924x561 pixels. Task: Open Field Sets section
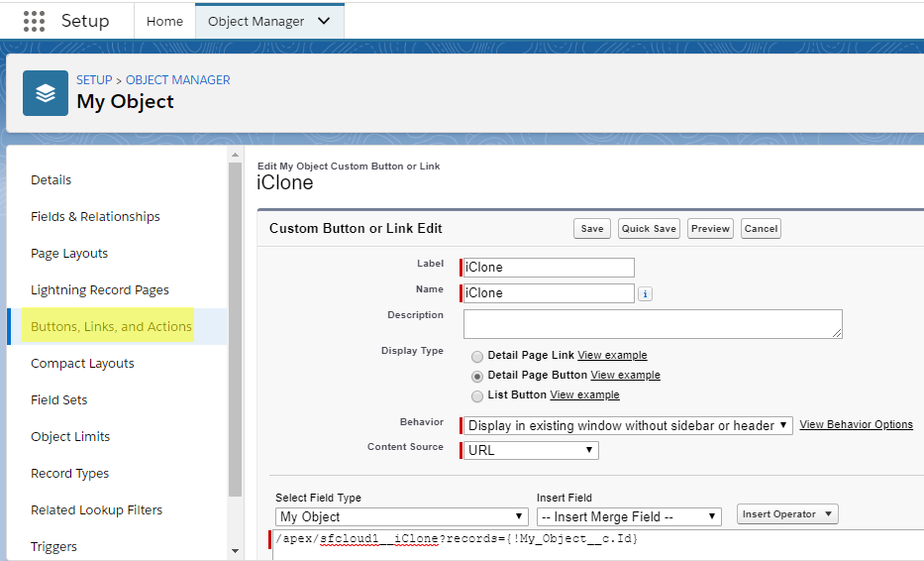(x=59, y=400)
